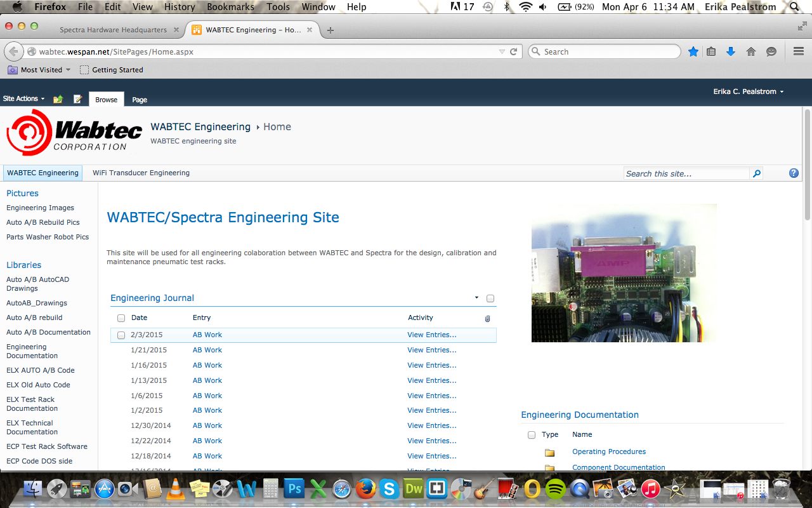Bookmark this page with the star icon
The width and height of the screenshot is (812, 508).
coord(693,51)
